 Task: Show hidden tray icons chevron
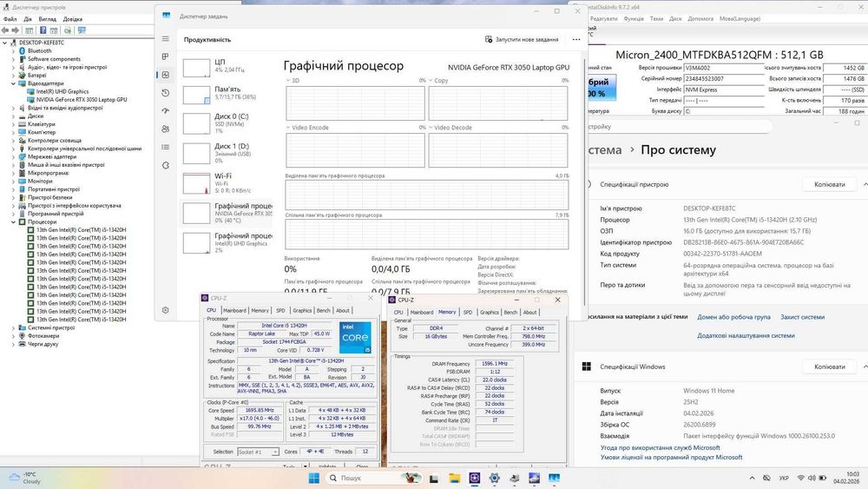[x=752, y=478]
